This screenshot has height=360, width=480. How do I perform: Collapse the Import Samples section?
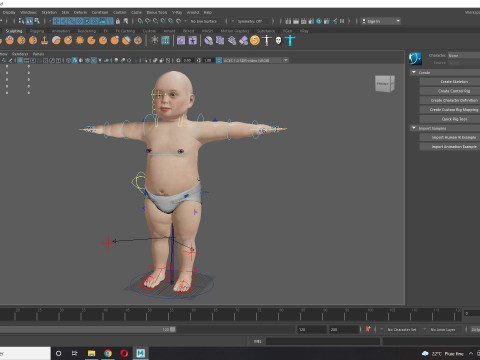[414, 128]
